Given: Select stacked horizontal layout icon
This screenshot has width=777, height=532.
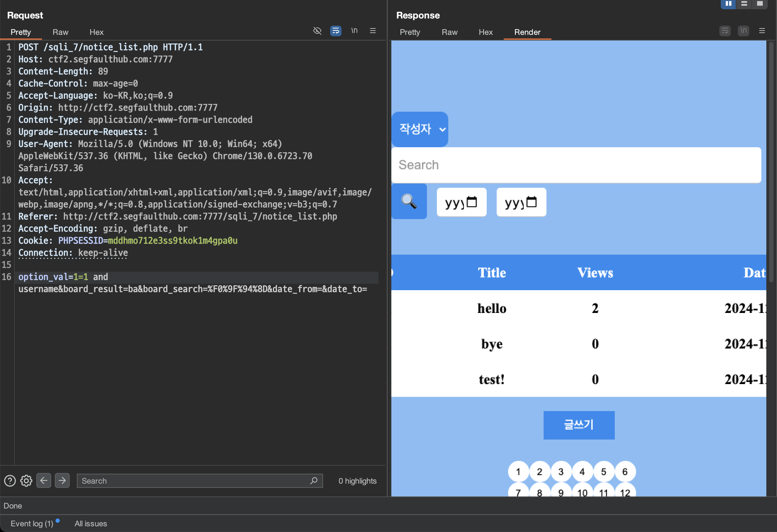Looking at the screenshot, I should tap(744, 4).
